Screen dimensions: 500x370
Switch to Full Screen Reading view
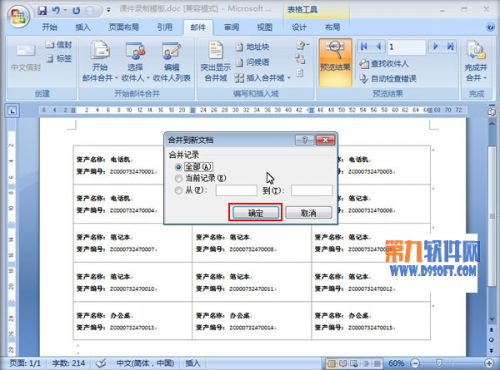(x=343, y=363)
